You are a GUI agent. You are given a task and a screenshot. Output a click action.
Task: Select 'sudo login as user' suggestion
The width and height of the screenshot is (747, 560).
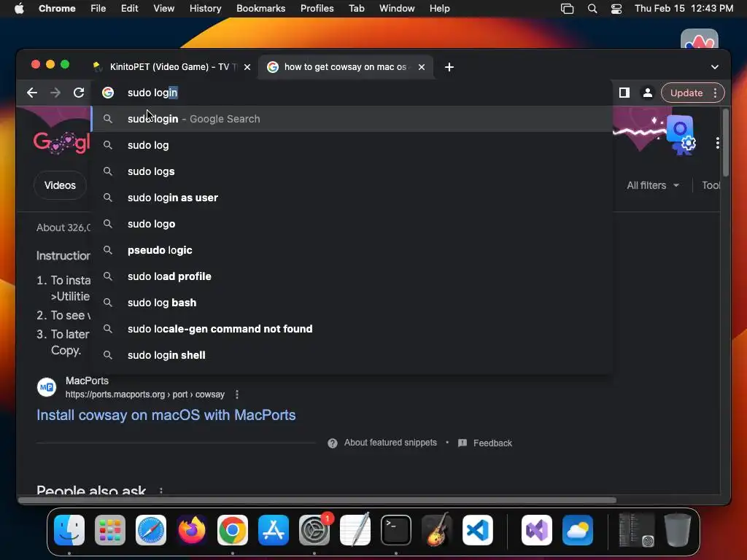tap(352, 198)
